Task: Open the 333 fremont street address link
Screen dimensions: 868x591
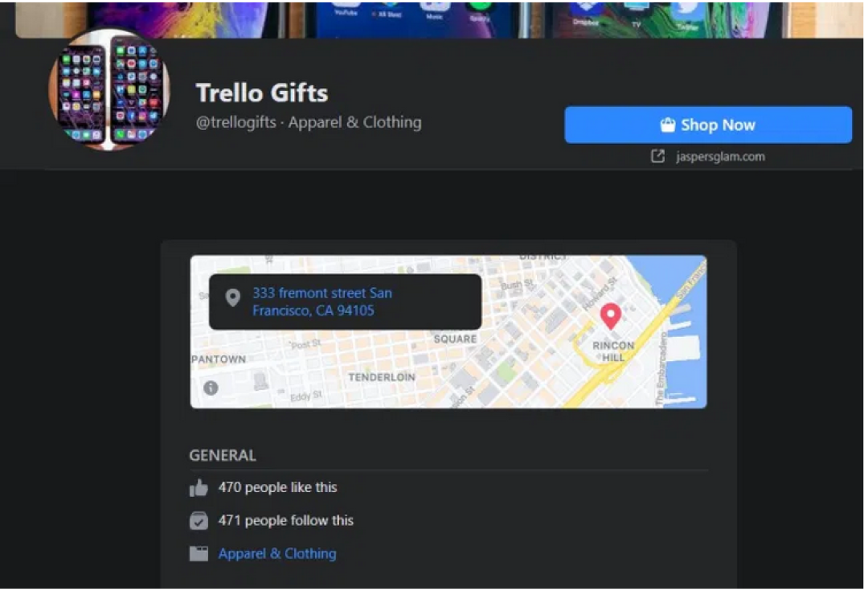Action: (x=322, y=302)
